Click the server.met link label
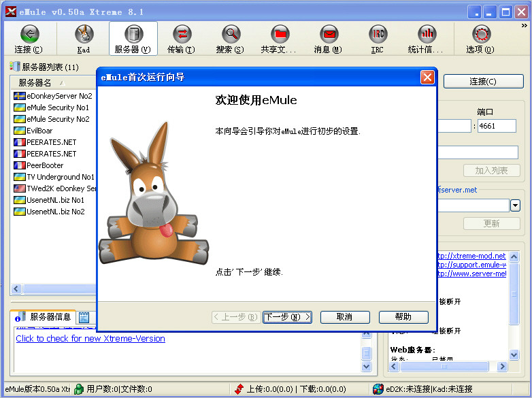Screen dimensions: 532x398 pos(457,190)
